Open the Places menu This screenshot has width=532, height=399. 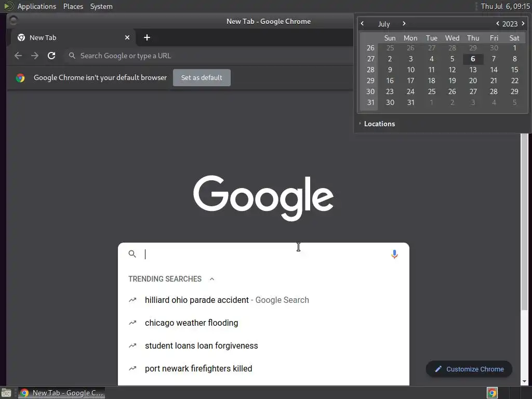[x=73, y=6]
